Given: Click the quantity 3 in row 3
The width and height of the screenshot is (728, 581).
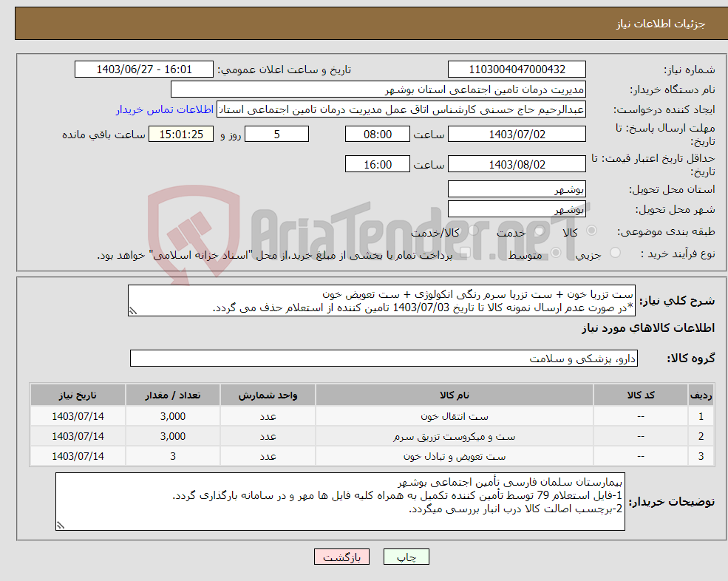Looking at the screenshot, I should point(173,456).
